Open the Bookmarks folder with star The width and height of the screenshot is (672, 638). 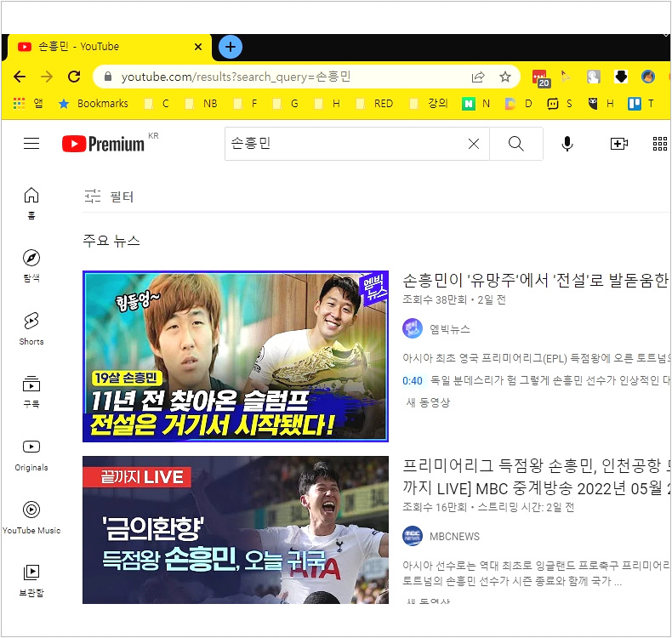[x=94, y=103]
